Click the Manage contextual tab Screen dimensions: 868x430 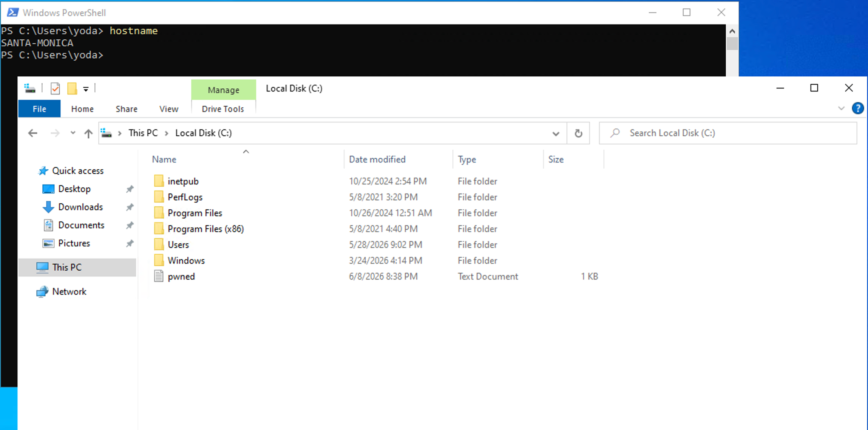(224, 90)
